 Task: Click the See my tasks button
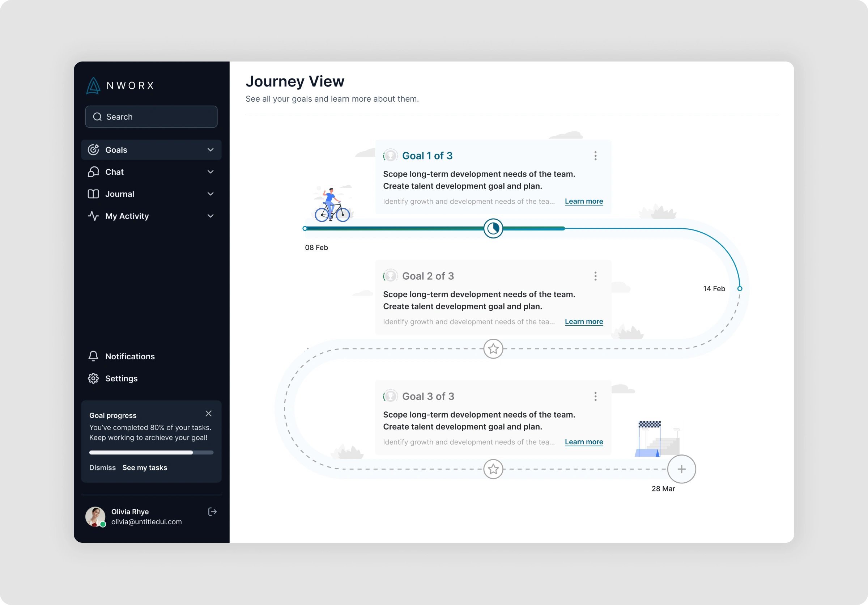click(x=144, y=468)
